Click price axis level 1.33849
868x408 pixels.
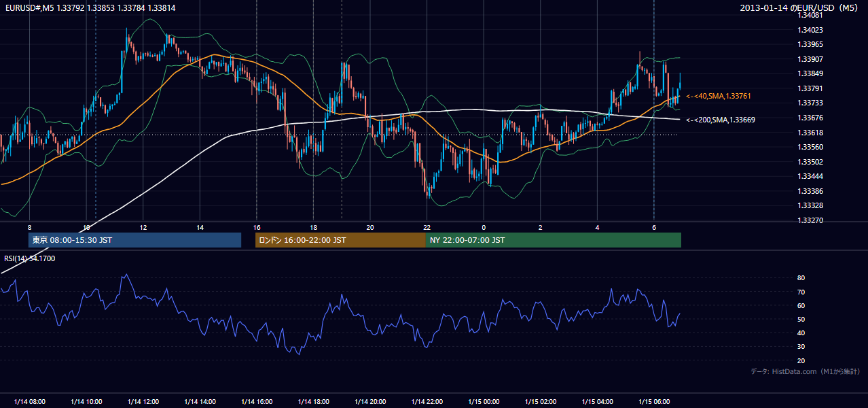click(x=811, y=74)
